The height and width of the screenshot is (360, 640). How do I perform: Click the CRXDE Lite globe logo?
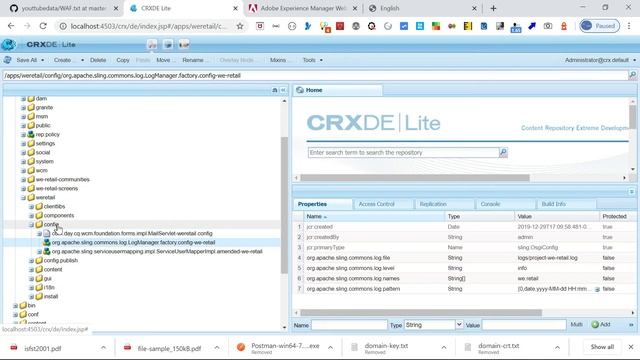[8, 44]
